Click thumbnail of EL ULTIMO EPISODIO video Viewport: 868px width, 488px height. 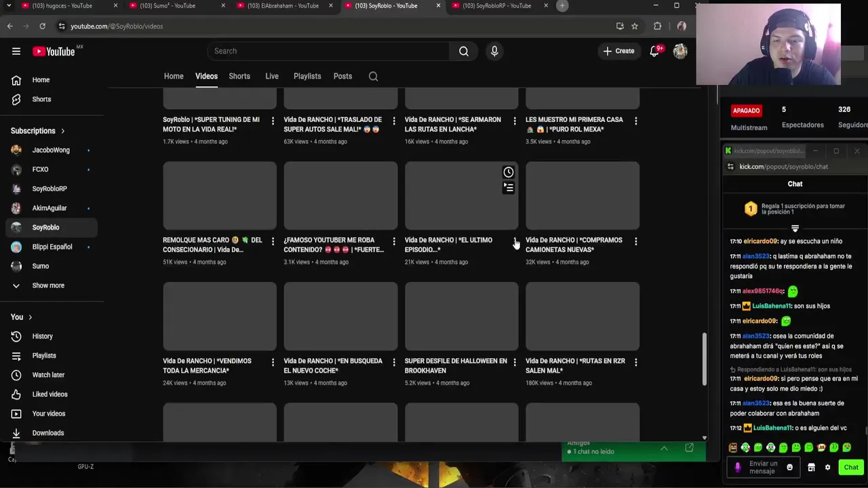coord(461,196)
